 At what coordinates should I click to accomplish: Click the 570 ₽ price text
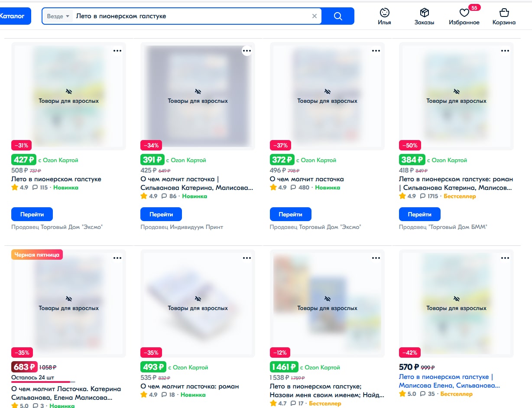[409, 367]
